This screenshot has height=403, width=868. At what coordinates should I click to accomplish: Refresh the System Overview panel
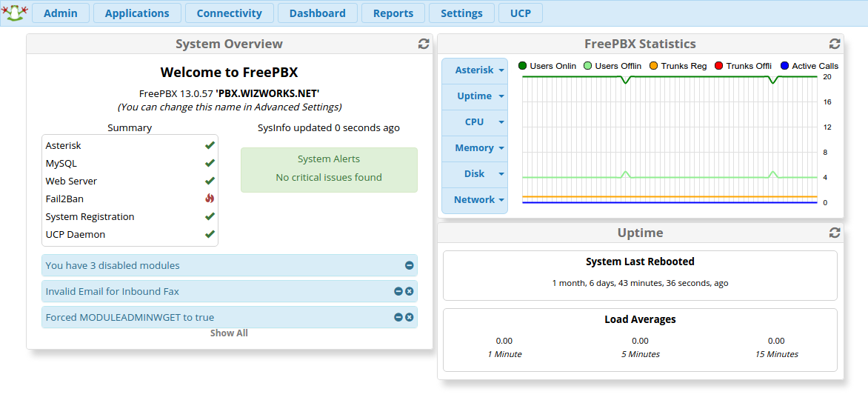coord(424,44)
